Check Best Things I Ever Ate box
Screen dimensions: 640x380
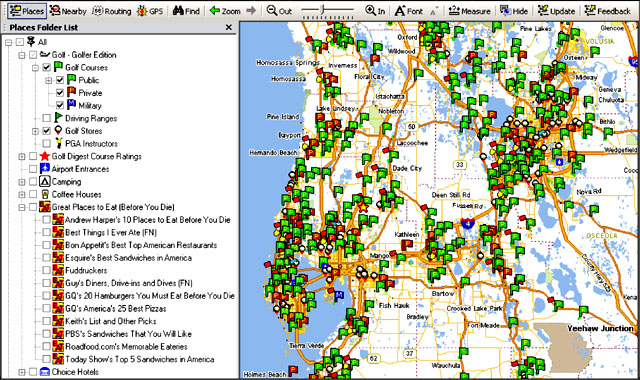47,232
